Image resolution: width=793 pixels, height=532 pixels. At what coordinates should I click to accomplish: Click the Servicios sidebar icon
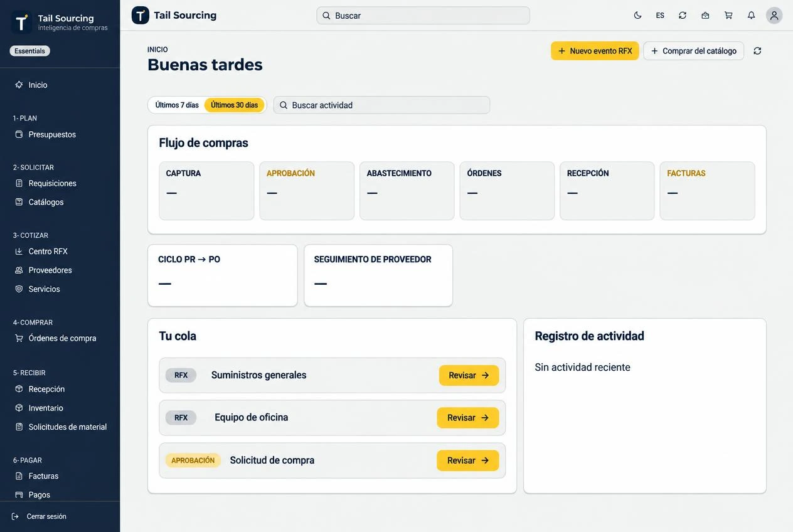(x=19, y=289)
